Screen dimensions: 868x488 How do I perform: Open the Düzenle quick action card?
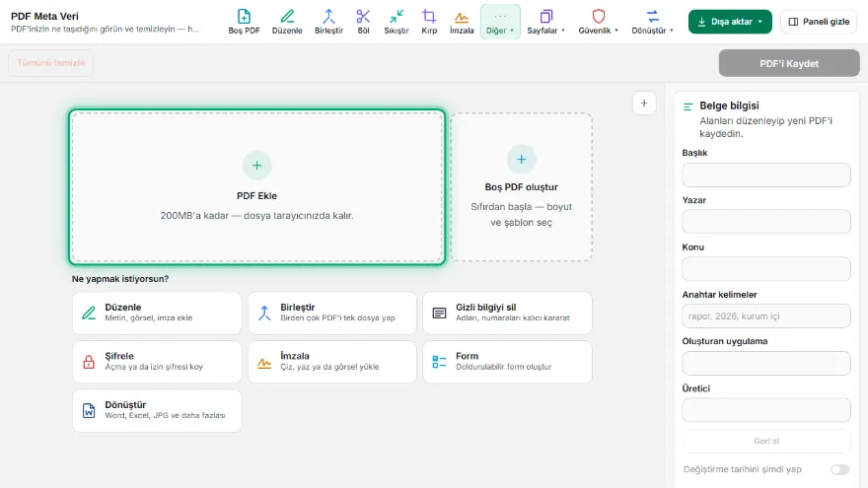tap(157, 314)
